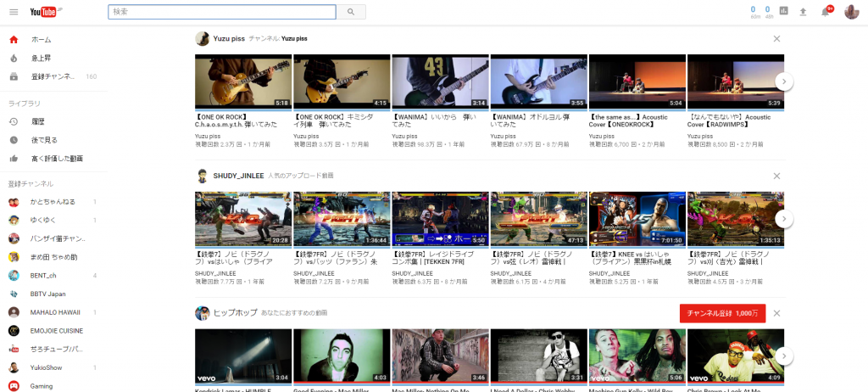
Task: Open 【the same as...】Acoustic Cover title
Action: click(x=628, y=120)
